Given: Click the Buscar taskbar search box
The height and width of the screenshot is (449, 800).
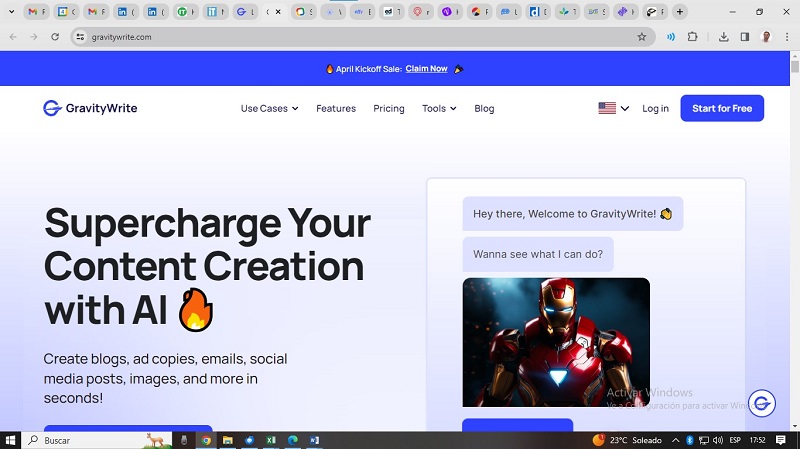Looking at the screenshot, I should point(97,440).
